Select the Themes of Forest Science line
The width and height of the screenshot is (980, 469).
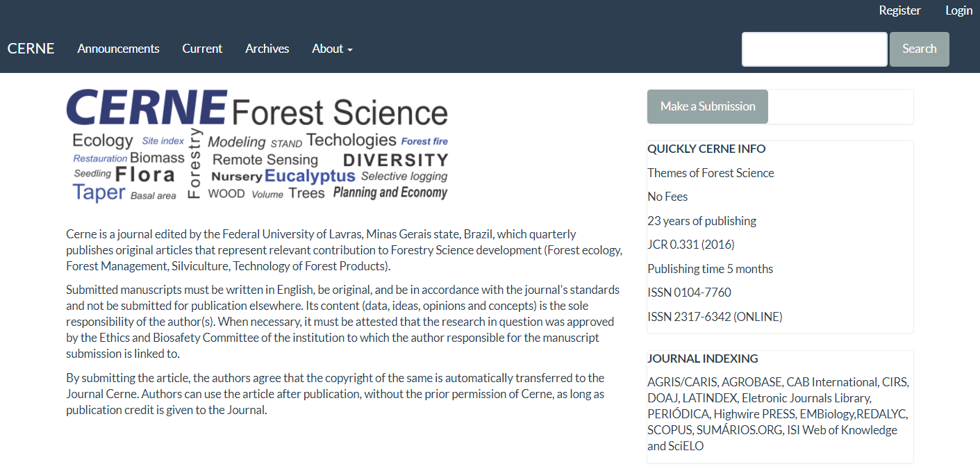coord(711,173)
